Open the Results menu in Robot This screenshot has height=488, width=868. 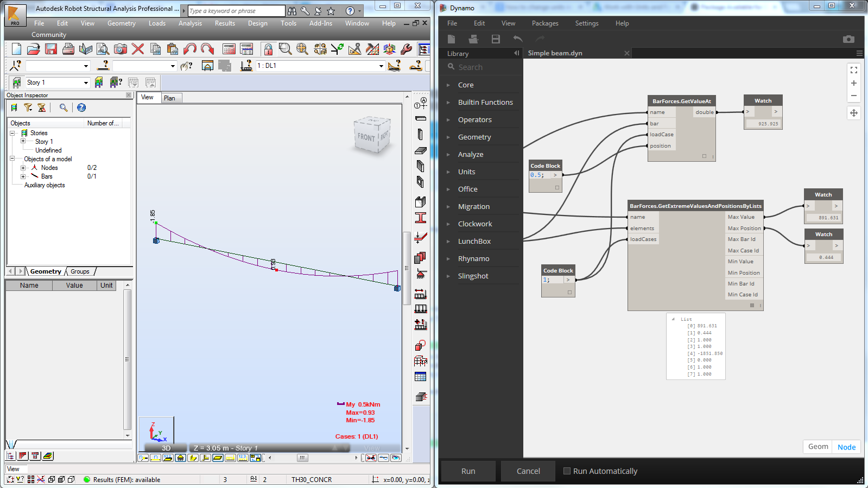pyautogui.click(x=225, y=23)
